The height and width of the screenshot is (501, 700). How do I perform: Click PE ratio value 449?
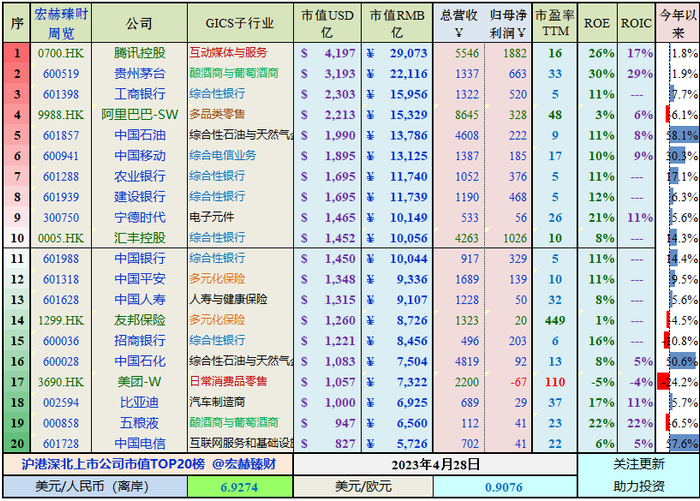(555, 320)
